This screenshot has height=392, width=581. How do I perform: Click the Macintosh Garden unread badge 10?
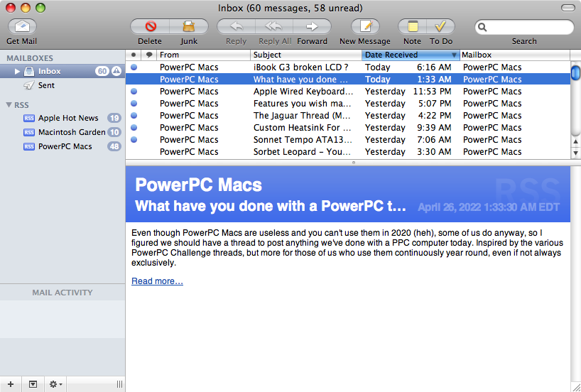(x=114, y=132)
